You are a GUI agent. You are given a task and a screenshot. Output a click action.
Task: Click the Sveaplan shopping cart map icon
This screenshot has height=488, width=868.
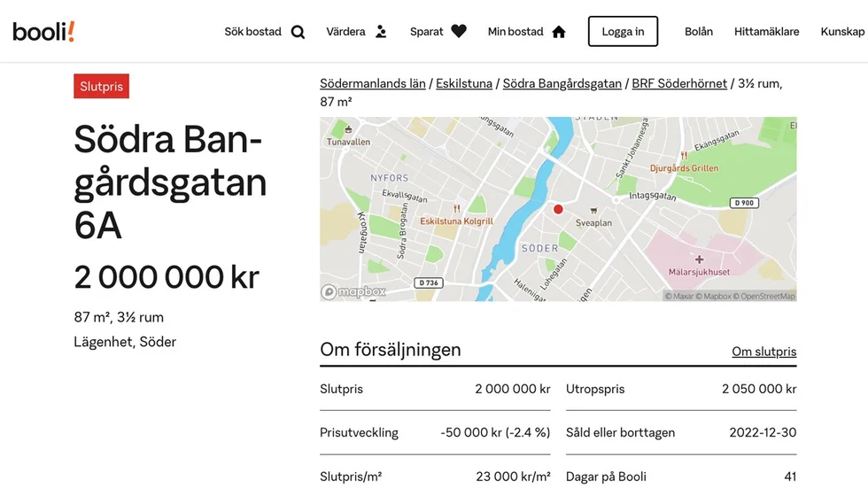click(593, 210)
